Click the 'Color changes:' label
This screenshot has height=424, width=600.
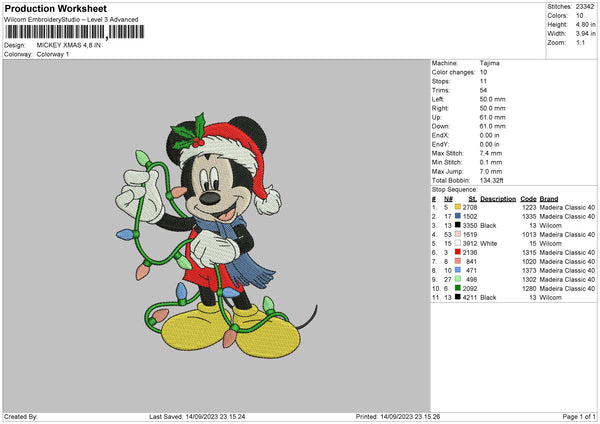(453, 72)
